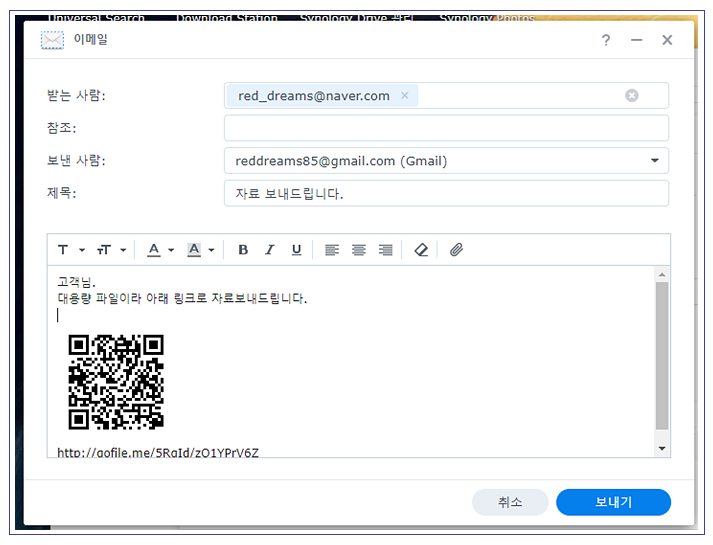Align text left
The image size is (713, 545).
(x=332, y=250)
